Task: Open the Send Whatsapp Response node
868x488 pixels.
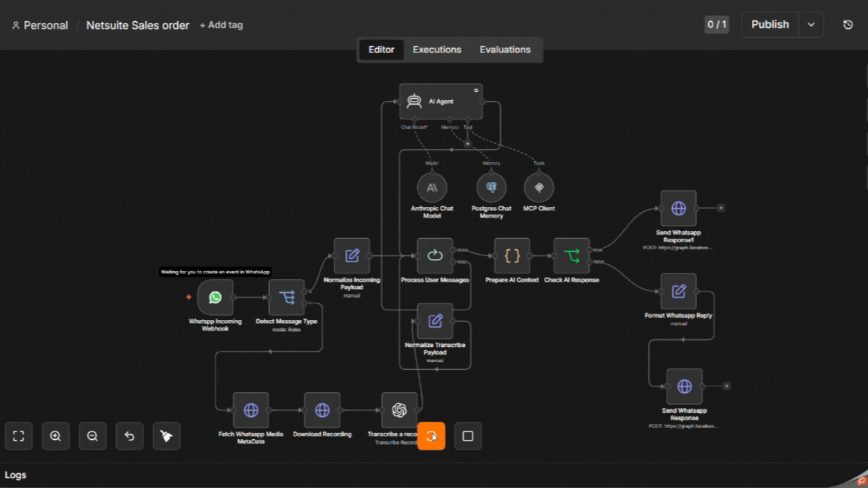Action: pos(684,386)
